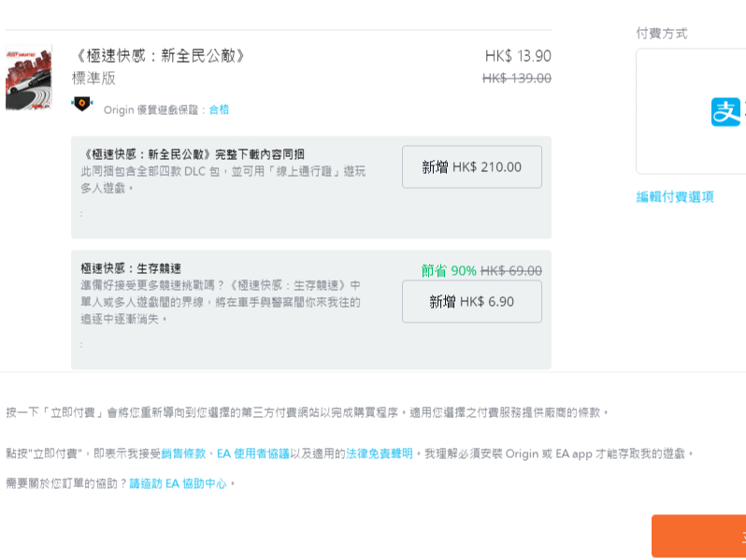Click the 節省 90% discount label
The image size is (746, 560).
(x=449, y=271)
